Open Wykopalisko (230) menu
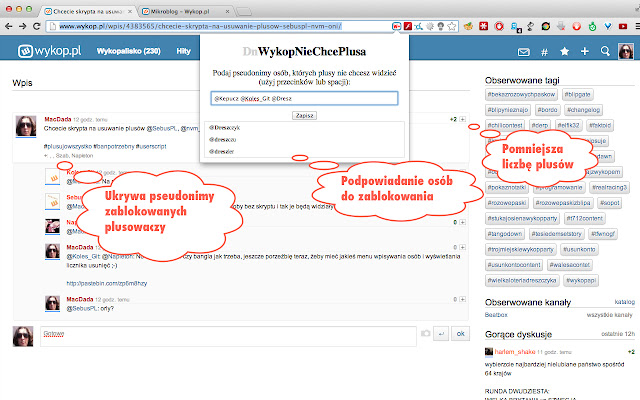The height and width of the screenshot is (400, 640). pyautogui.click(x=129, y=51)
